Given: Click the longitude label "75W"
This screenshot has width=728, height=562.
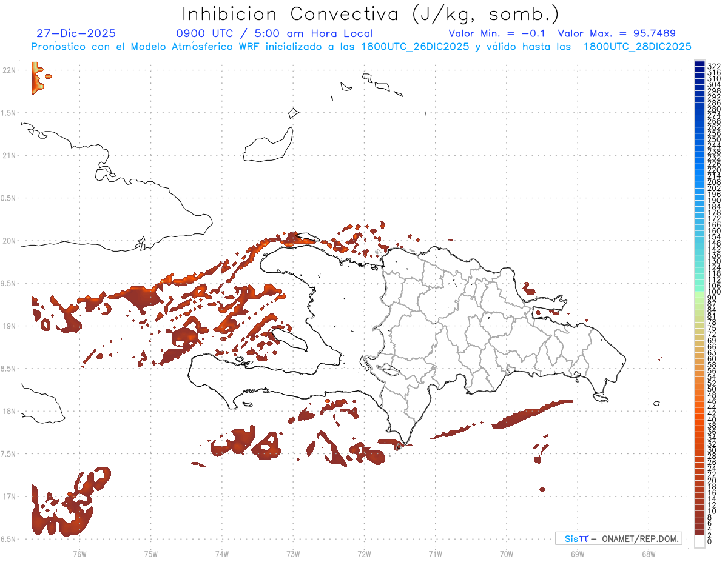Looking at the screenshot, I should click(150, 554).
